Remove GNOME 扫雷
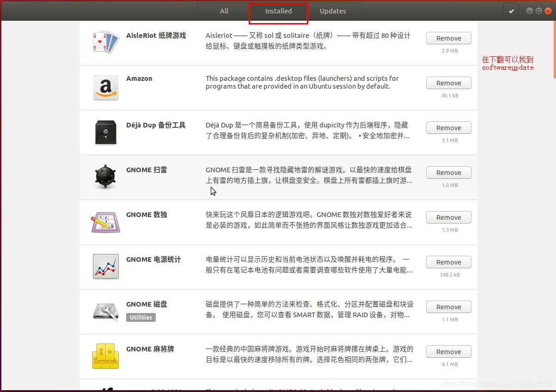Viewport: 556px width, 392px height. 449,173
